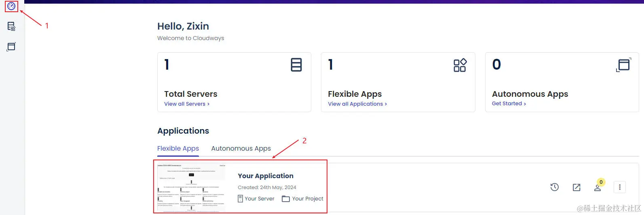Click the Get Started link

[x=509, y=104]
